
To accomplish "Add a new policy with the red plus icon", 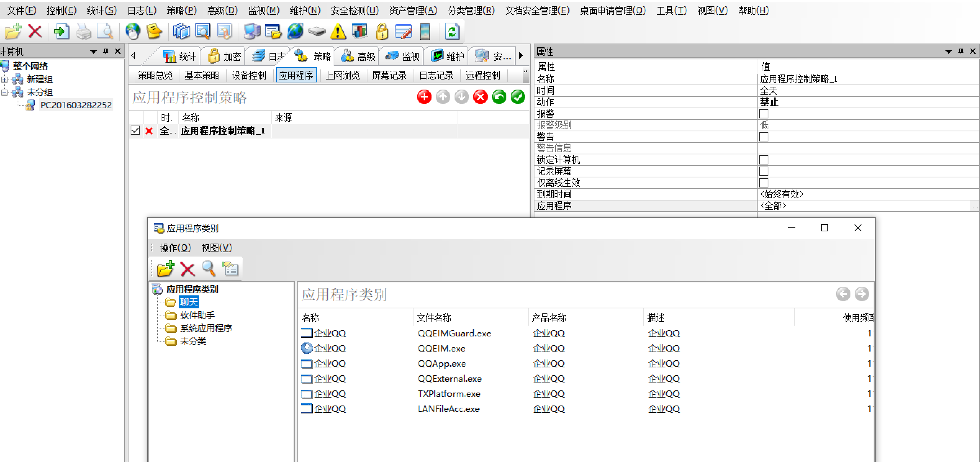I will click(424, 97).
